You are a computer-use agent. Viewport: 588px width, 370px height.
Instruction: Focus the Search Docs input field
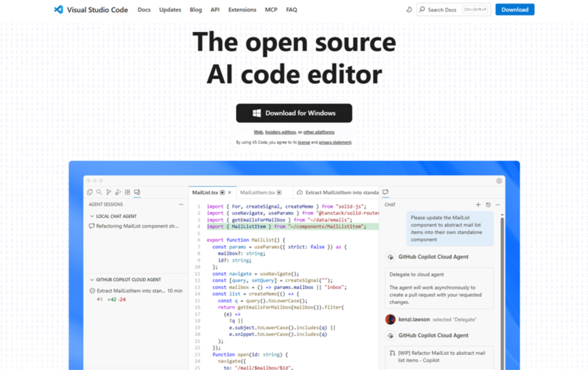[454, 10]
